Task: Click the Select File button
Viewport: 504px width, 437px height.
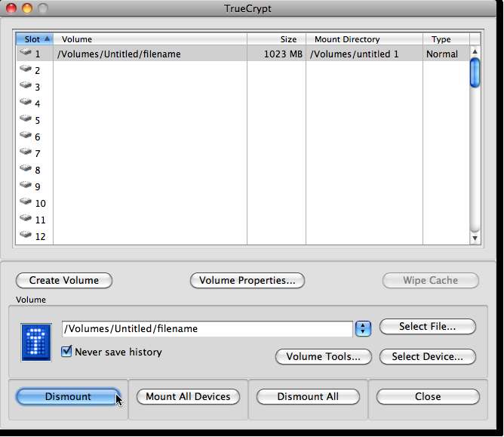Action: pyautogui.click(x=428, y=326)
